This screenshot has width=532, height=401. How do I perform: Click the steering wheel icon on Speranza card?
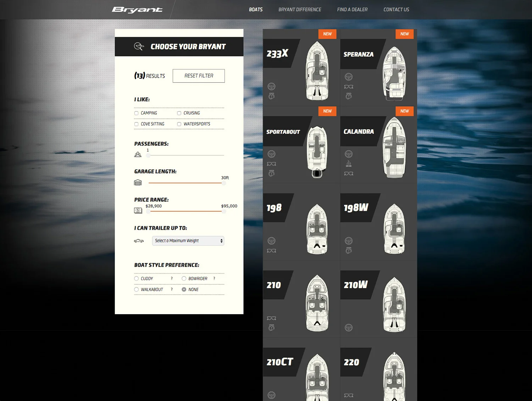click(349, 77)
